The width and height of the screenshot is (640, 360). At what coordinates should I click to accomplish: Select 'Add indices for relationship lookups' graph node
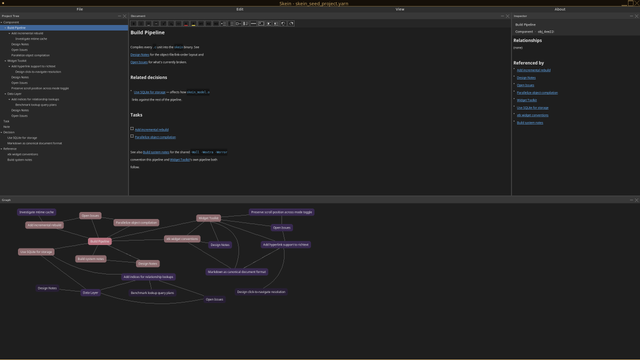pos(148,277)
